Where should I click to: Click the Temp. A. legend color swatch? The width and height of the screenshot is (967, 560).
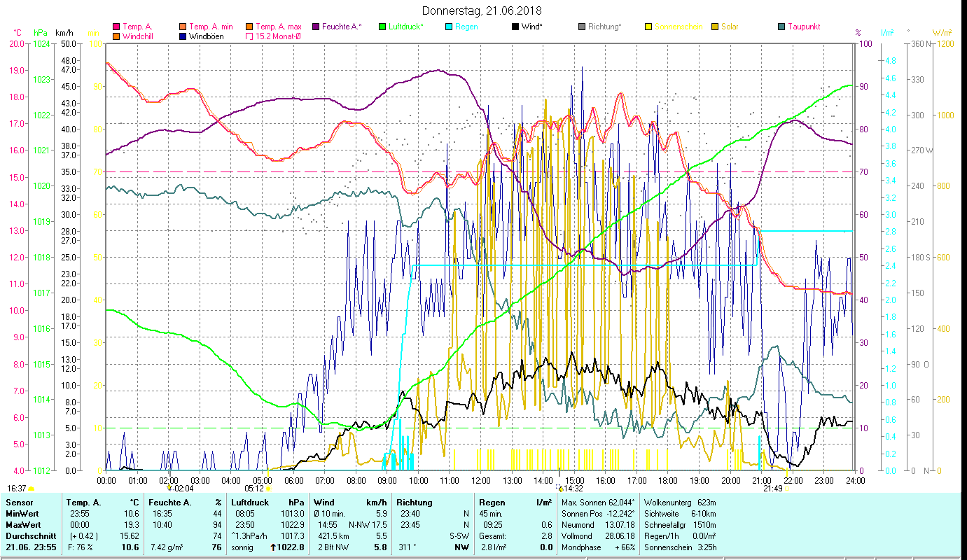(x=116, y=27)
